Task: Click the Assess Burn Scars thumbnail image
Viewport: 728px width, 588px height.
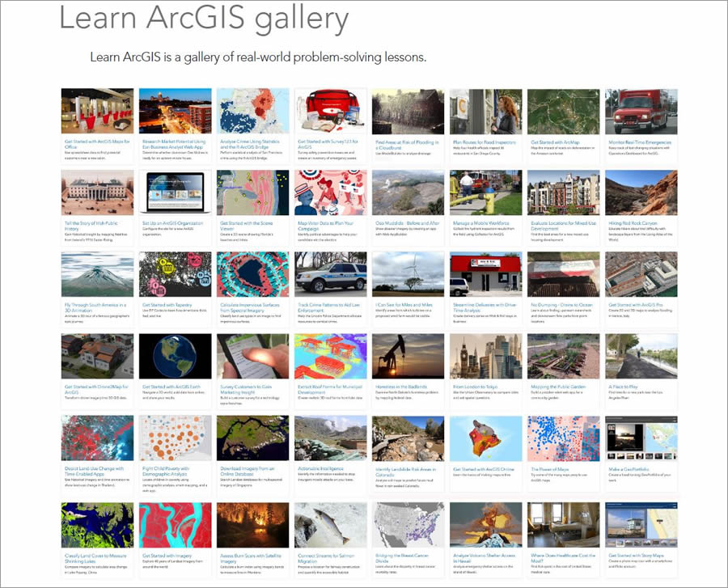Action: click(251, 526)
